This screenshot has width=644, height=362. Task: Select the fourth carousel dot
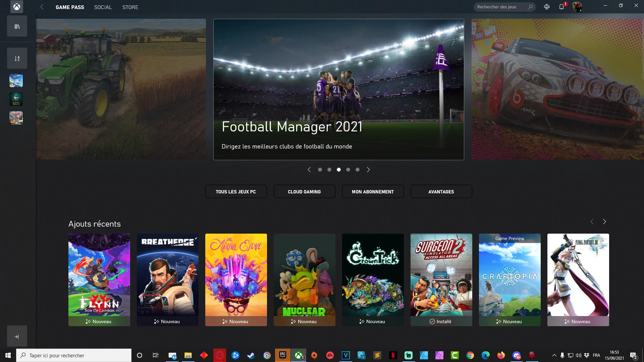pyautogui.click(x=348, y=170)
